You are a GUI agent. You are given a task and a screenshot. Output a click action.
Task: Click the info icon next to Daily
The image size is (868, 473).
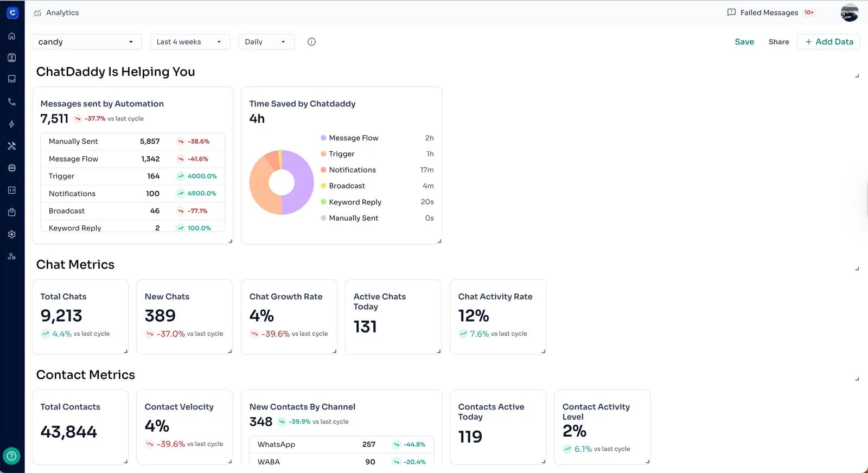point(311,42)
